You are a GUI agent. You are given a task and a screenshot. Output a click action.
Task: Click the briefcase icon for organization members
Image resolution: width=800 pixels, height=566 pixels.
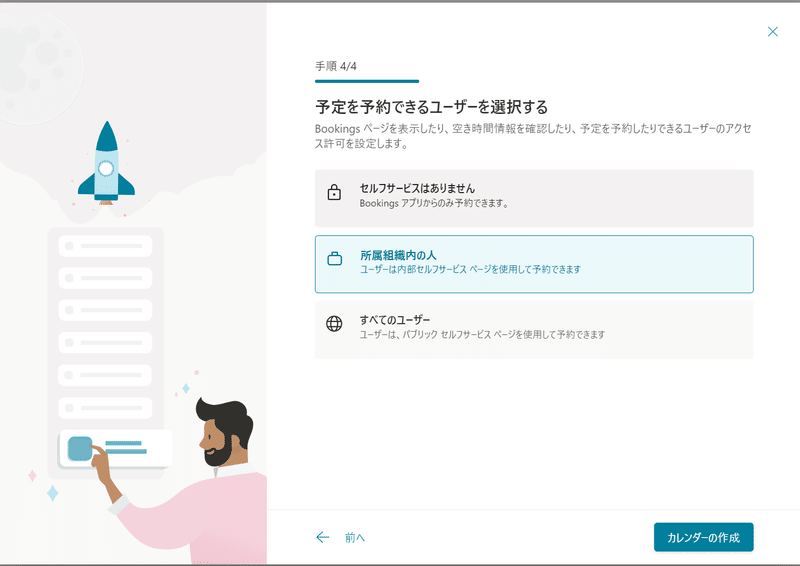click(x=334, y=259)
